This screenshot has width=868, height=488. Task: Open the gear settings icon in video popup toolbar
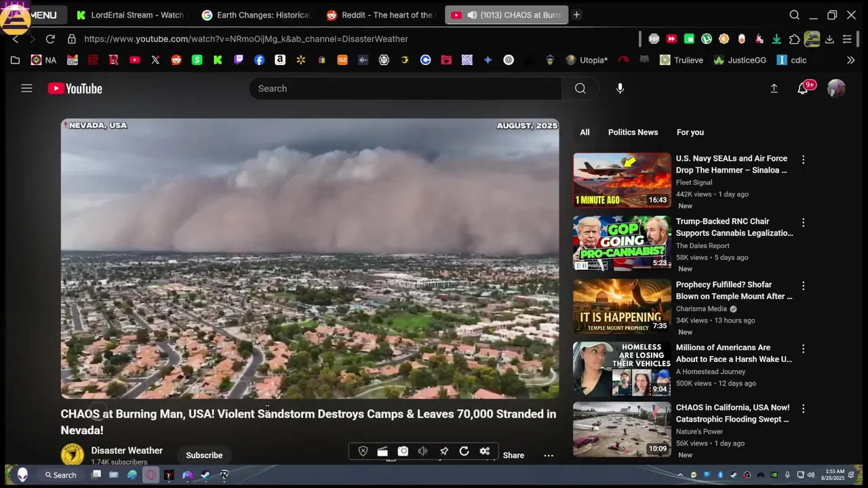coord(485,451)
